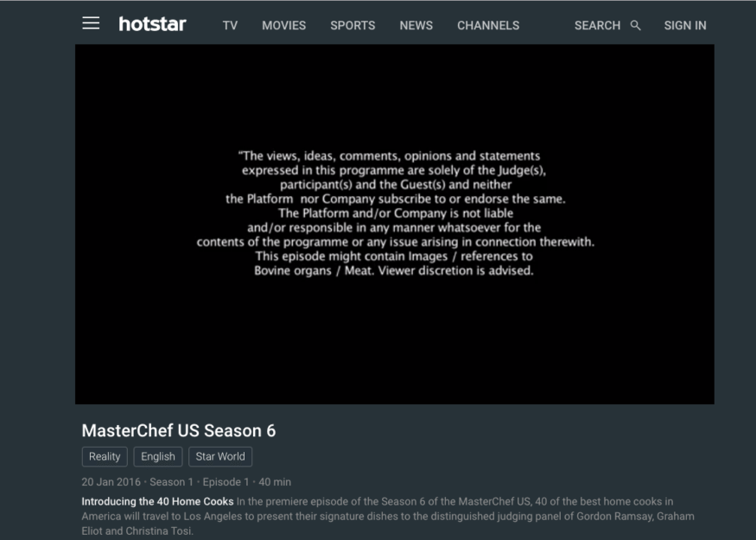Select the English language tag
The height and width of the screenshot is (540, 756).
158,456
